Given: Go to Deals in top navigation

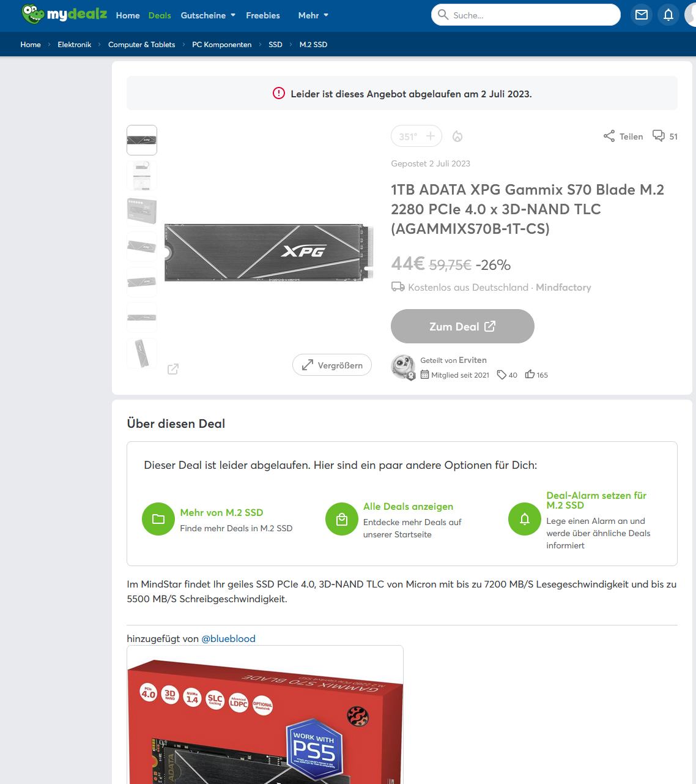Looking at the screenshot, I should [160, 15].
